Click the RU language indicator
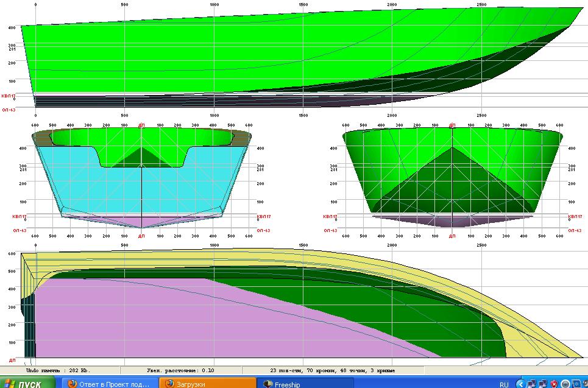The height and width of the screenshot is (388, 588). tap(504, 384)
